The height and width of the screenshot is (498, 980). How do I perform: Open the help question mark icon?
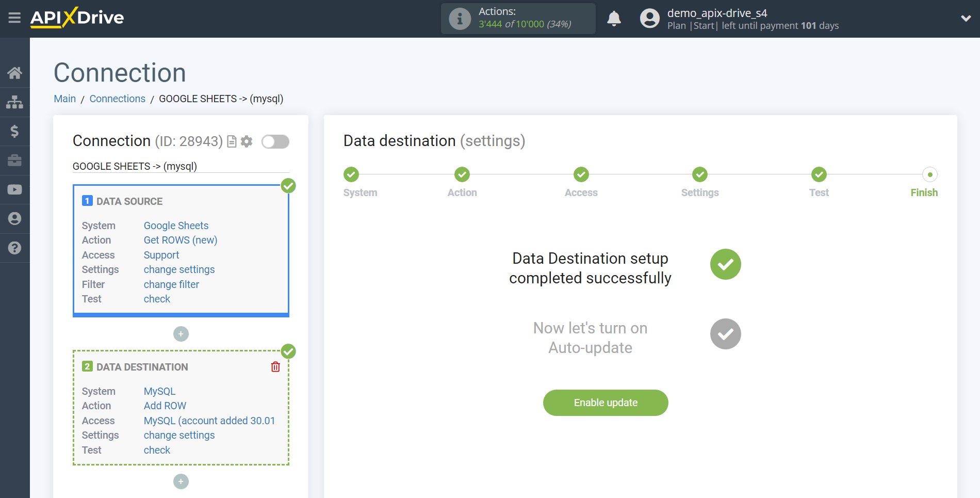tap(14, 248)
